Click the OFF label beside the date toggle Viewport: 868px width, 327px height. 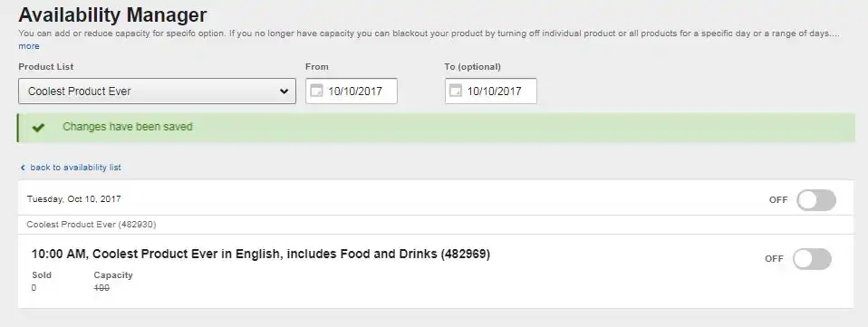[x=777, y=200]
